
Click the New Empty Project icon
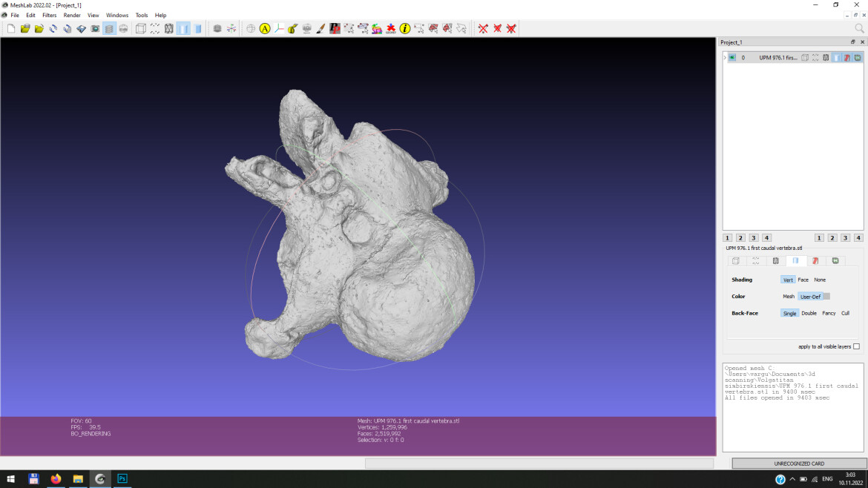click(x=11, y=28)
